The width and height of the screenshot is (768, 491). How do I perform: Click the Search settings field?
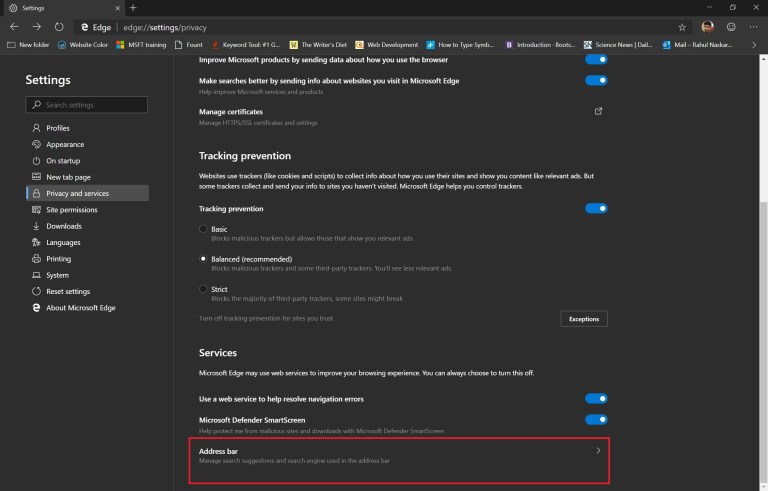click(87, 105)
